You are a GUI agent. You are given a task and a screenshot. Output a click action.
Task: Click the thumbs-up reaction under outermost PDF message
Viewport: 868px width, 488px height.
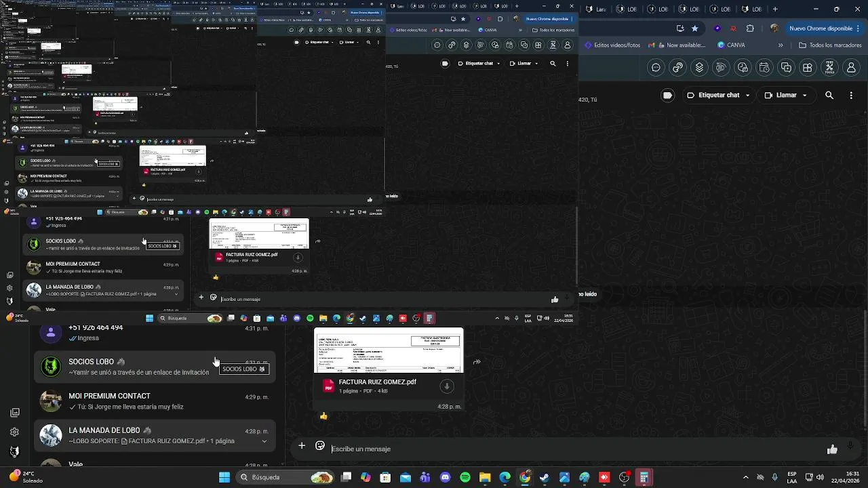pos(323,416)
